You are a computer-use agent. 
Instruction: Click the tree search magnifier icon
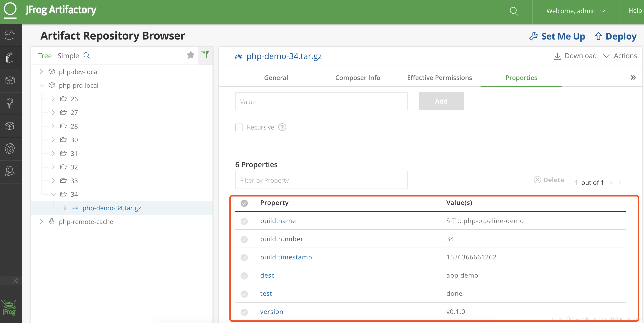coord(87,55)
